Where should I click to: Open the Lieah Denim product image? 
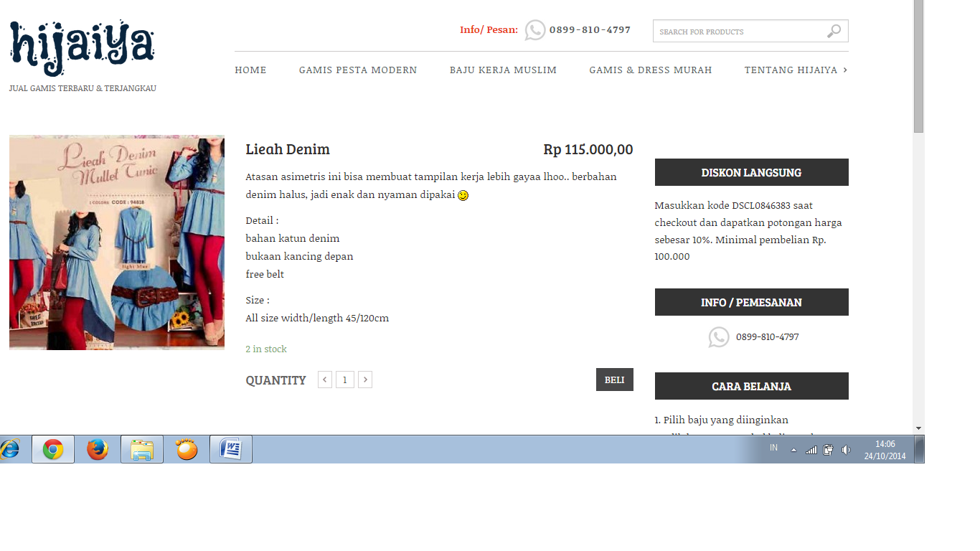[x=117, y=244]
